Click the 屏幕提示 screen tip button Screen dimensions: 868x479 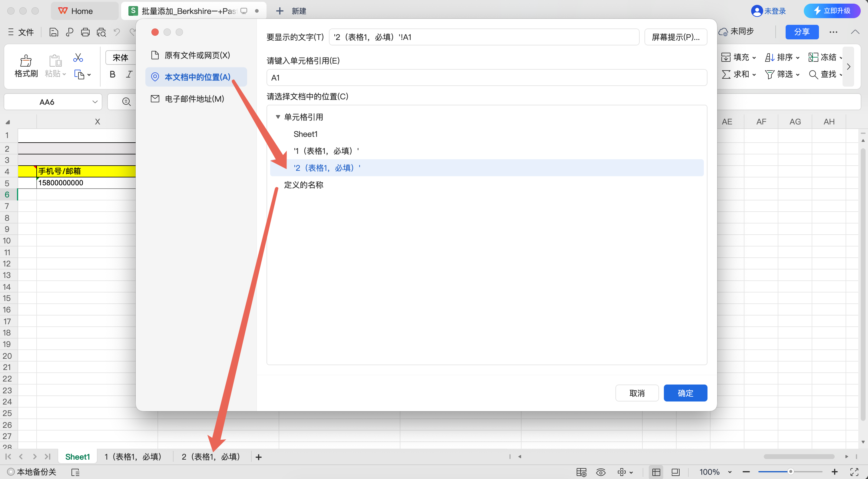[x=675, y=37]
